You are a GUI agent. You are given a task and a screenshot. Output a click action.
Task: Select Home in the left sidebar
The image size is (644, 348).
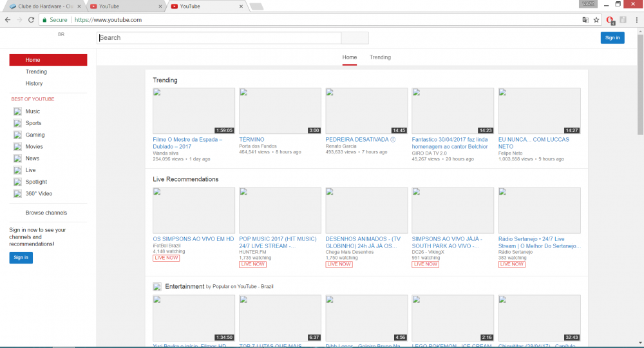(x=48, y=60)
